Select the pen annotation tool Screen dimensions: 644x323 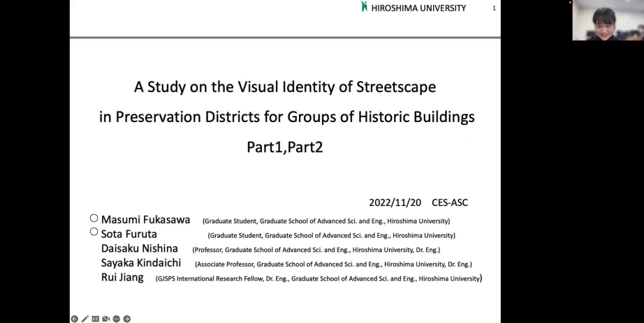click(85, 319)
